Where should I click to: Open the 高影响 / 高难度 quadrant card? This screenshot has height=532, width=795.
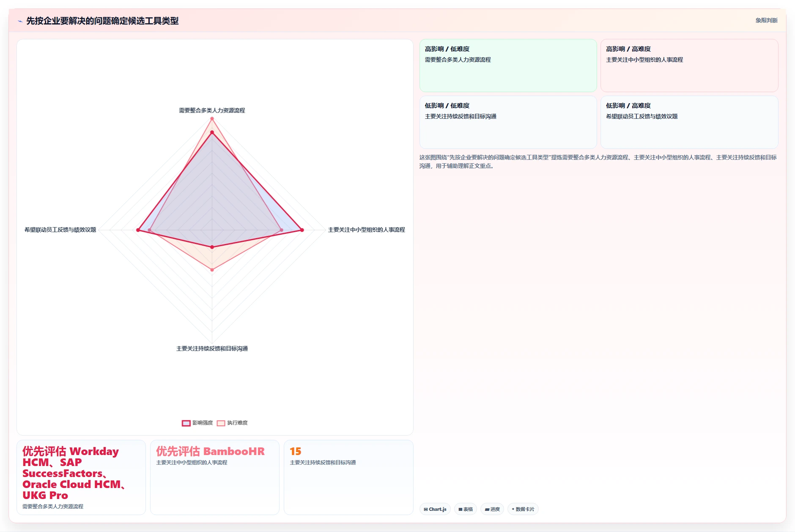click(689, 66)
